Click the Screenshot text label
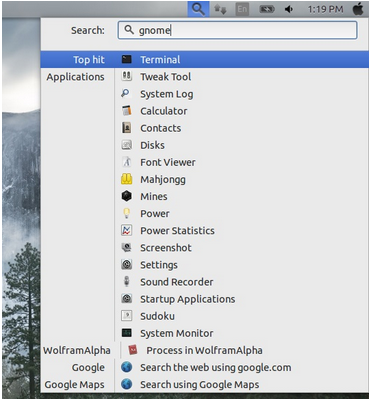Screen dimensions: 371x399 (166, 248)
